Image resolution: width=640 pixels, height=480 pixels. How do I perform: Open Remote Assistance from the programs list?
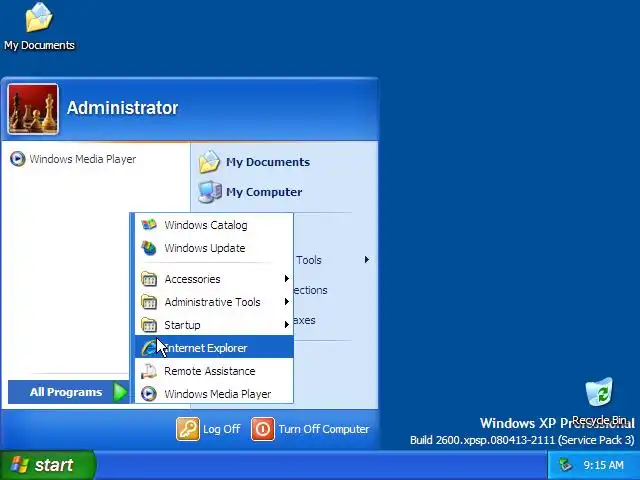tap(214, 371)
